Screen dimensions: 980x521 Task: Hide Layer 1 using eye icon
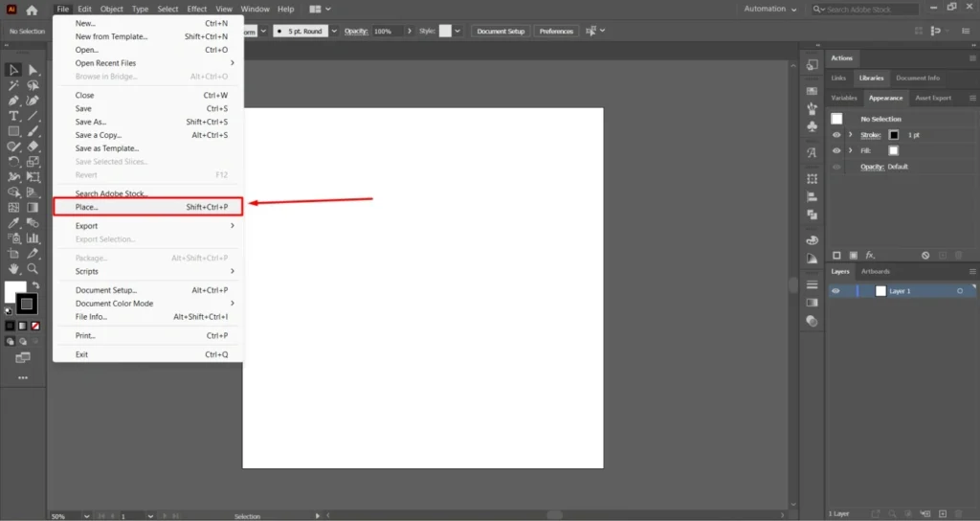click(x=835, y=291)
